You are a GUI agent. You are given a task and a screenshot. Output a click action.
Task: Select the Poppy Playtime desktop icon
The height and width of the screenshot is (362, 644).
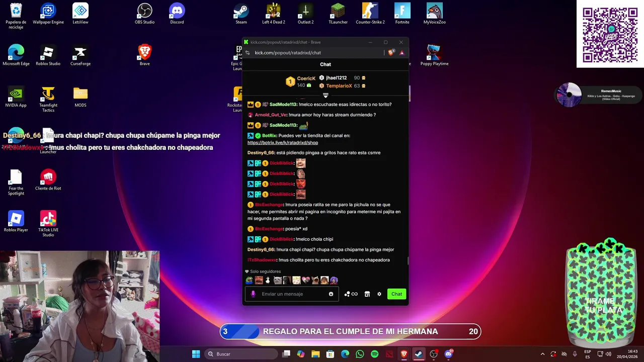point(435,55)
